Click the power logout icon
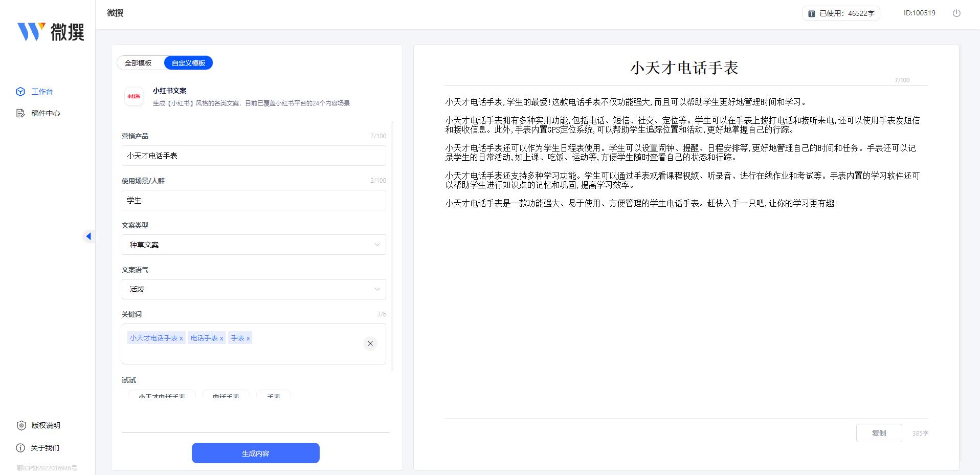This screenshot has height=475, width=980. 956,13
